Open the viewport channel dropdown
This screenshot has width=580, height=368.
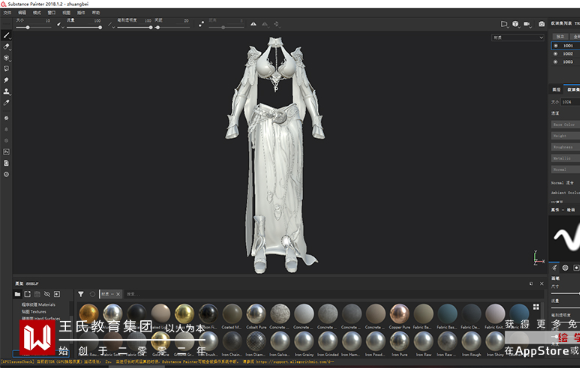518,37
